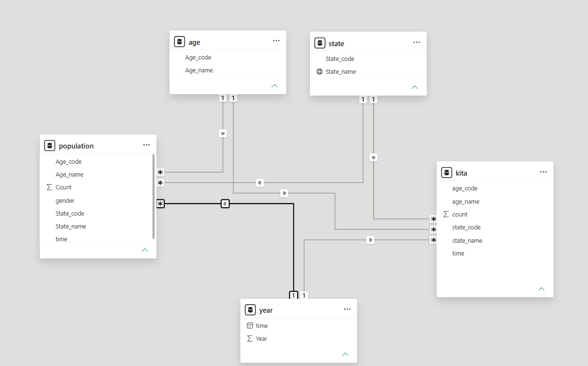
Task: Open the kita table's more options menu
Action: 543,172
